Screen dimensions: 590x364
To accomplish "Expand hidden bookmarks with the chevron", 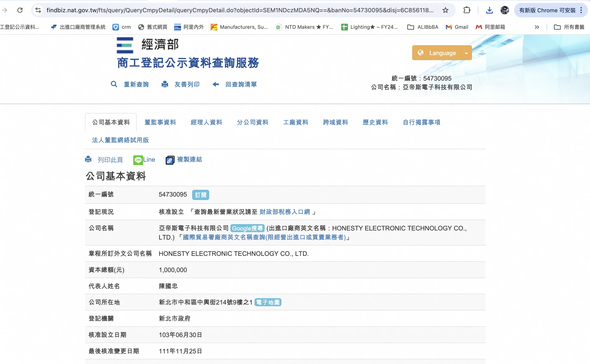I will click(537, 27).
